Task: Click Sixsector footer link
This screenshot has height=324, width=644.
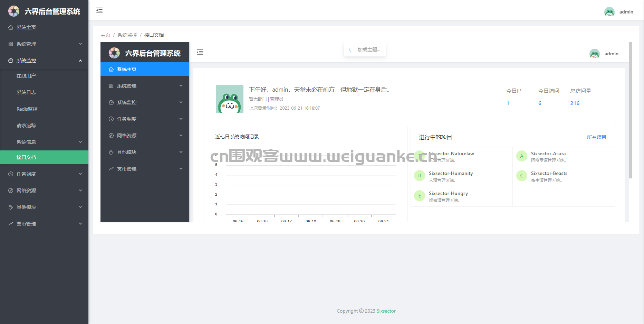Action: 386,311
